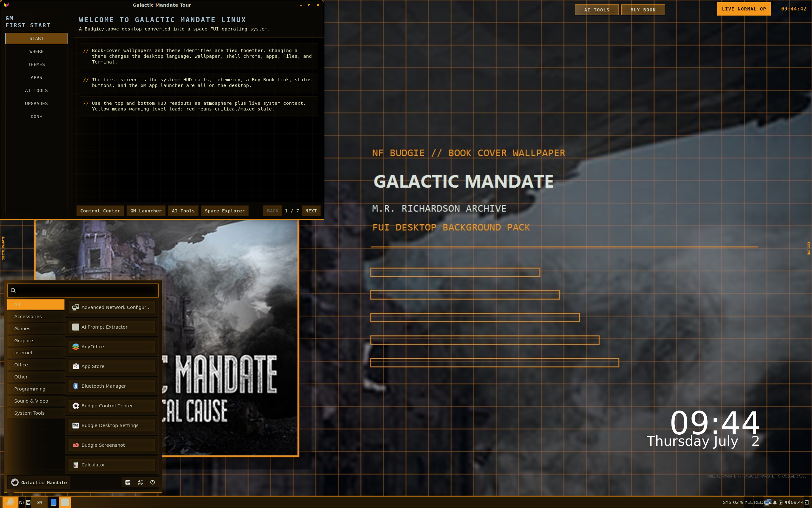Launch App Store entry
The height and width of the screenshot is (508, 812).
[112, 366]
